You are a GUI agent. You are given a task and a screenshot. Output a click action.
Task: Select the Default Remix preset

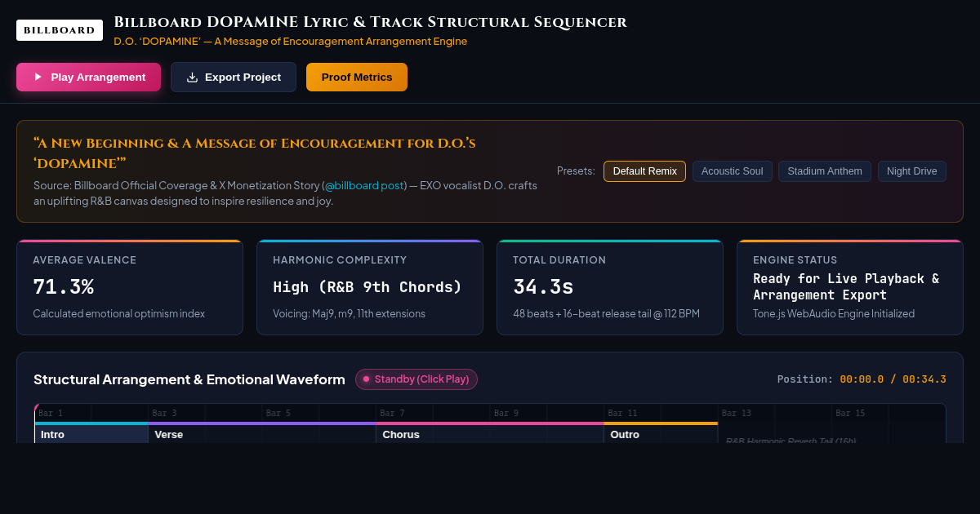tap(644, 171)
